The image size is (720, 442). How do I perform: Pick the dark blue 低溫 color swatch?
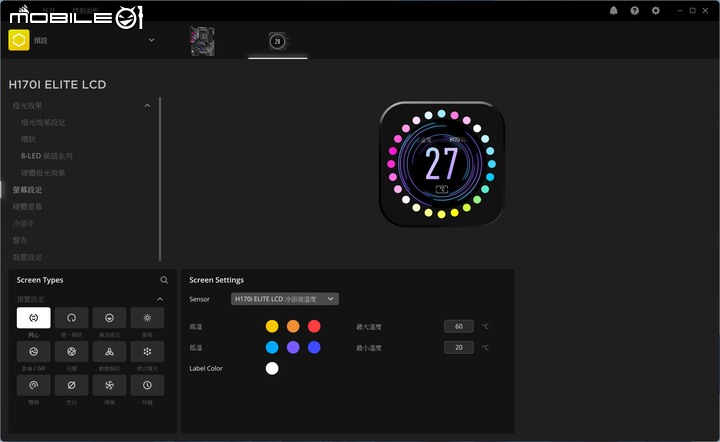tap(314, 347)
